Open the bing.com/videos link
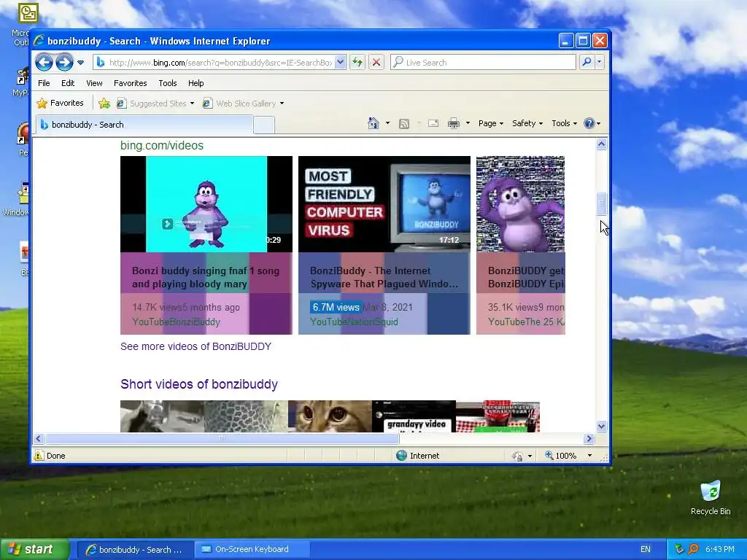 [x=161, y=146]
